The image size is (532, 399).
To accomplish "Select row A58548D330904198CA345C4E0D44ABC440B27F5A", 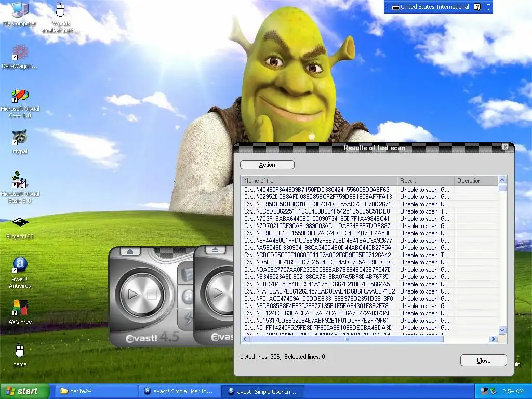I will coord(369,248).
